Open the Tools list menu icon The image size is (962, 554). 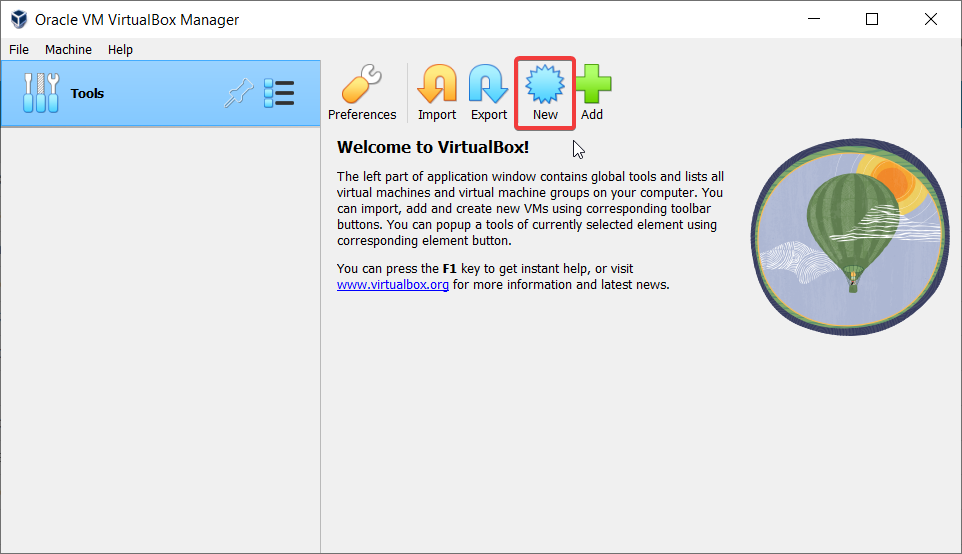279,94
